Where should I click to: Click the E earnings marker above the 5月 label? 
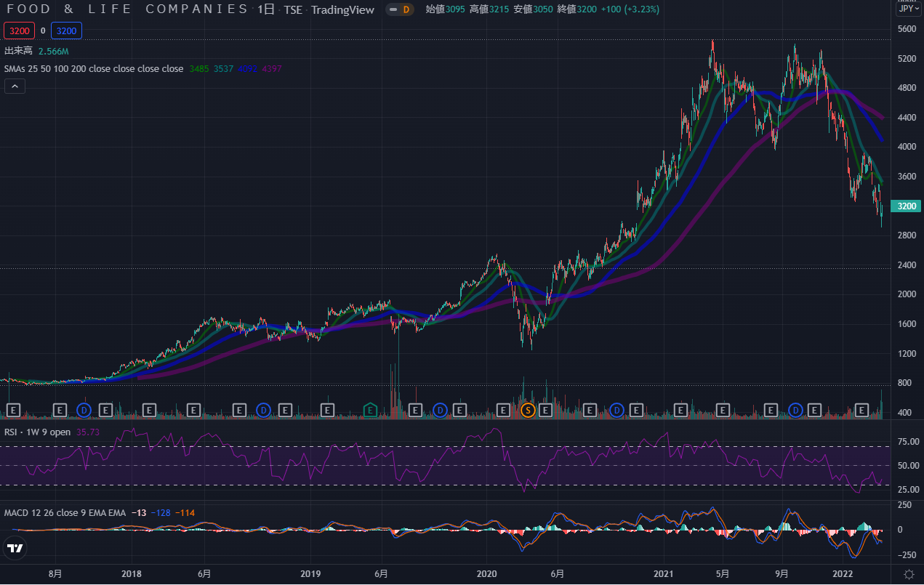click(x=723, y=410)
